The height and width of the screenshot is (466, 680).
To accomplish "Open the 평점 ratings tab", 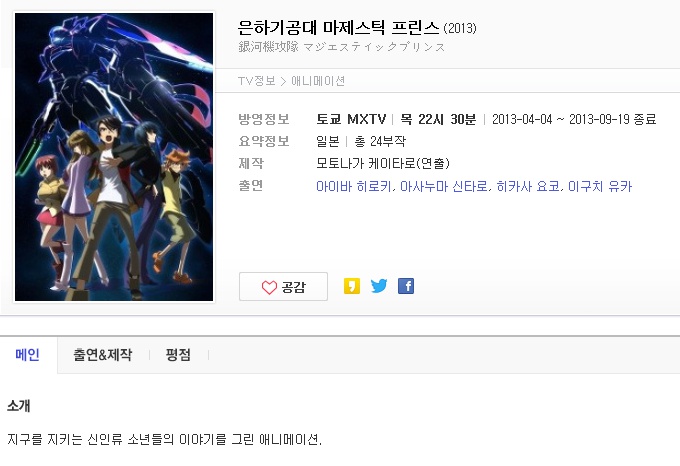I will (178, 355).
